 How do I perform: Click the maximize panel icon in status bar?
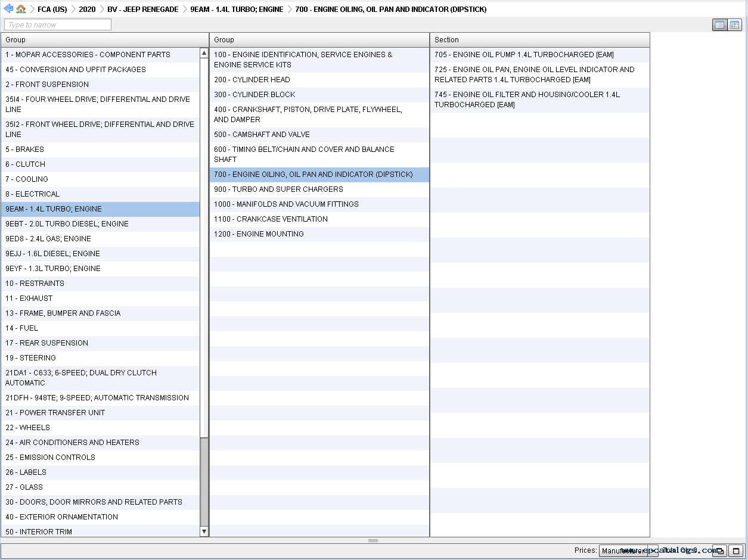pos(736,551)
